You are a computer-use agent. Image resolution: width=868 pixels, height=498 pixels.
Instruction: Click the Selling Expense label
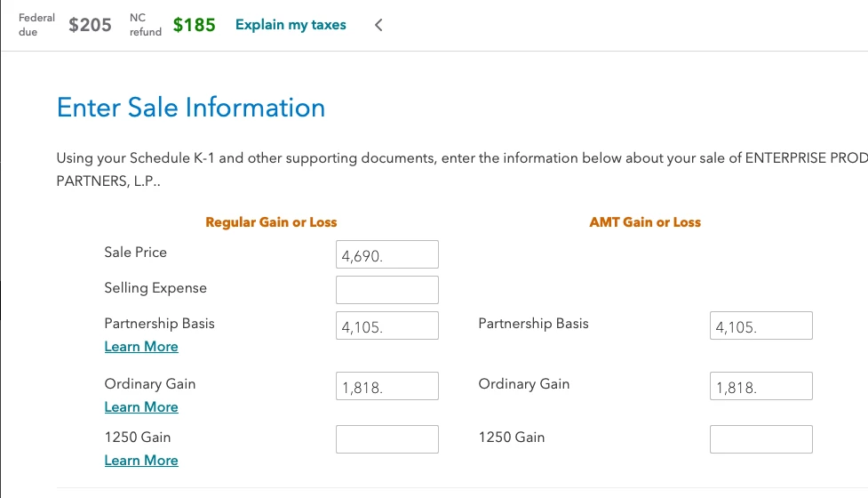tap(155, 288)
